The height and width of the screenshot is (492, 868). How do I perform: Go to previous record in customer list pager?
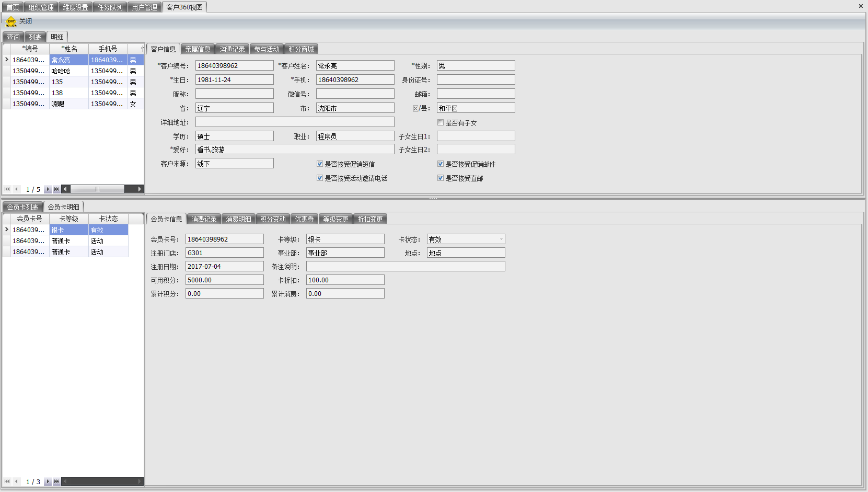pos(16,189)
